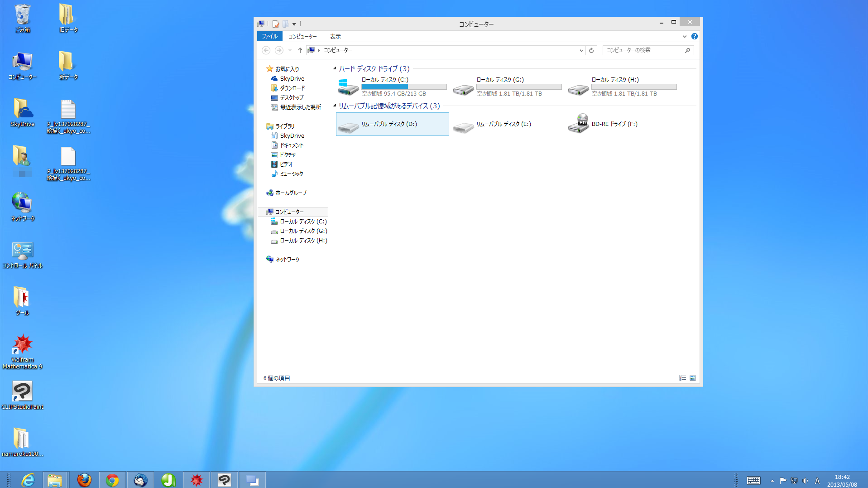Open Firefox from the taskbar

tap(84, 480)
